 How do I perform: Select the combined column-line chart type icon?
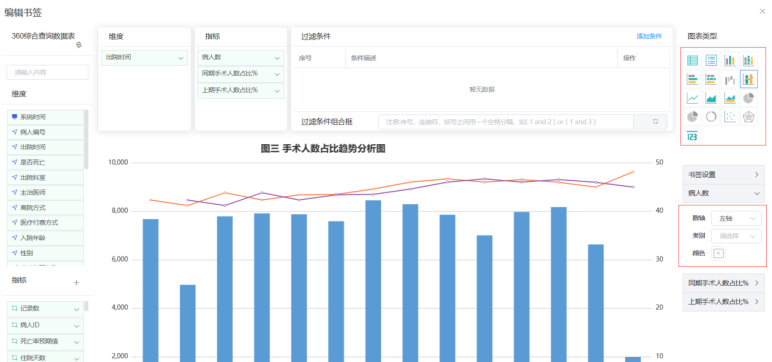pyautogui.click(x=749, y=79)
